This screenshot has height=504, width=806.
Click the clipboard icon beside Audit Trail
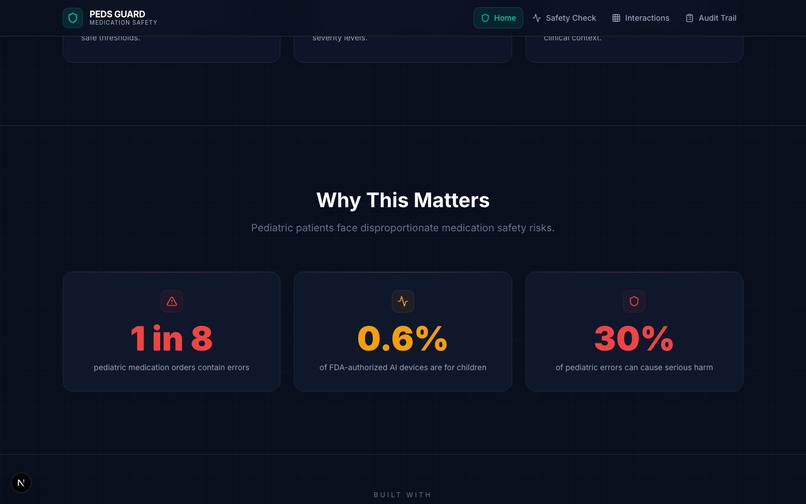[x=689, y=18]
